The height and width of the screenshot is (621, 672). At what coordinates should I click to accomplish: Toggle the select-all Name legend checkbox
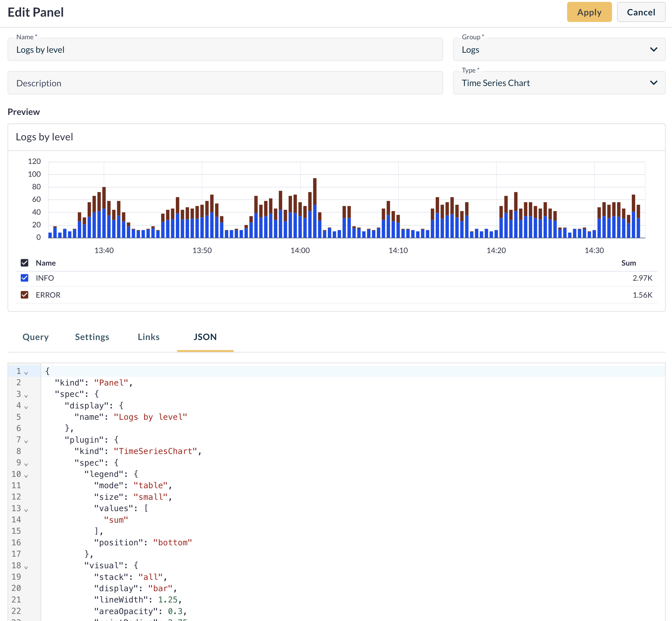click(24, 263)
